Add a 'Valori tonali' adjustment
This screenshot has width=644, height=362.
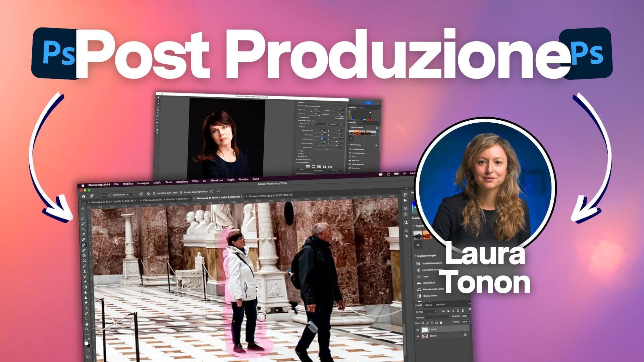(x=426, y=283)
